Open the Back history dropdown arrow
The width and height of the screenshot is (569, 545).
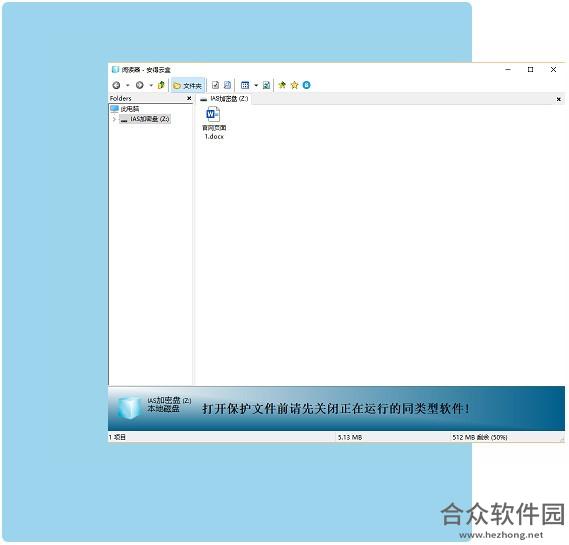[127, 86]
